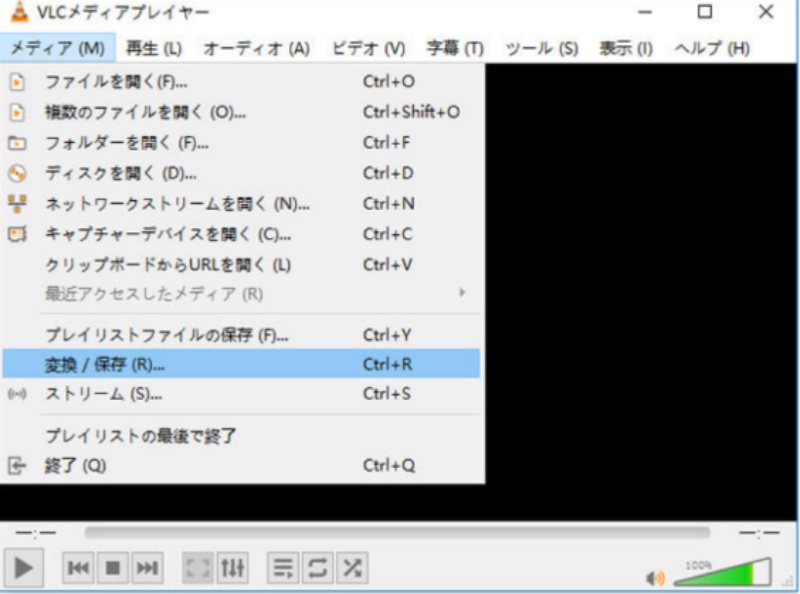
Task: Click the VLC cone icon in title bar
Action: [19, 11]
